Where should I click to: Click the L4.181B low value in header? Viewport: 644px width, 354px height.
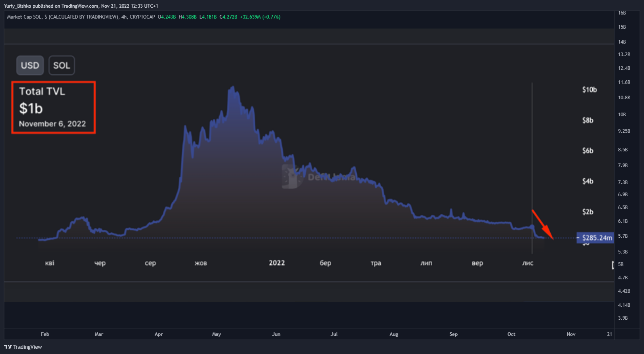pyautogui.click(x=208, y=17)
